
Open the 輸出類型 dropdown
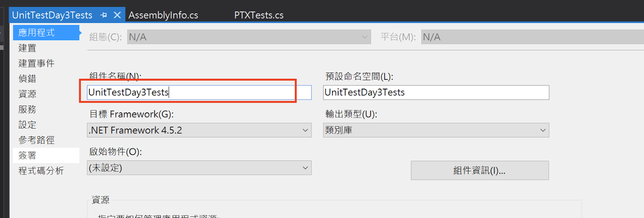[x=436, y=130]
